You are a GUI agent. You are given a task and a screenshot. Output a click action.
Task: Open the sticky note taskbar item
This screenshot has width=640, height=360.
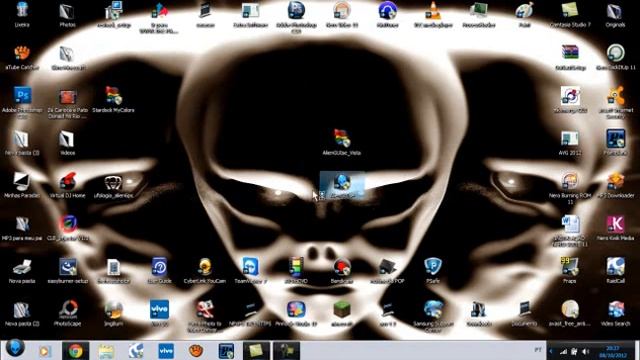(256, 351)
